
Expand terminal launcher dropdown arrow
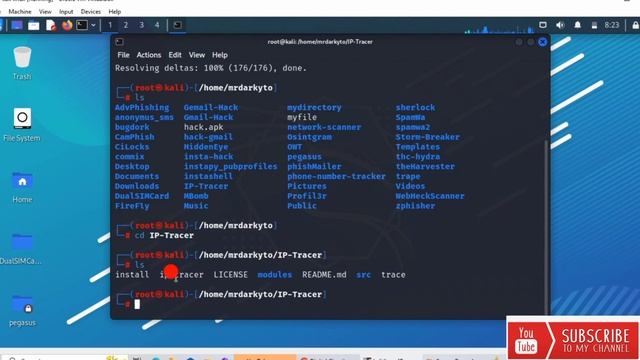[93, 25]
